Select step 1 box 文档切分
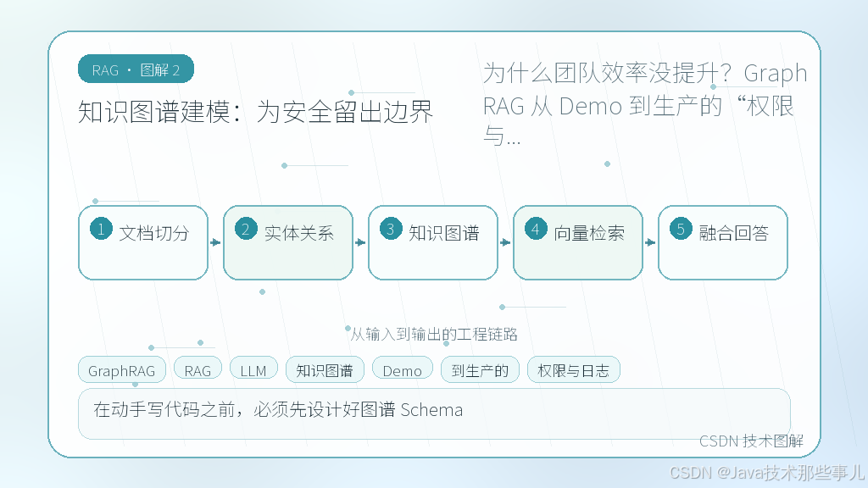The width and height of the screenshot is (868, 488). click(x=143, y=243)
